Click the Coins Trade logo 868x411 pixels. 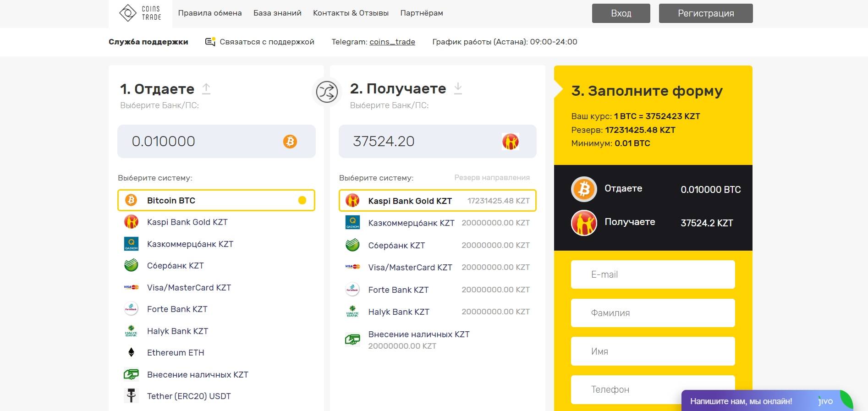140,13
